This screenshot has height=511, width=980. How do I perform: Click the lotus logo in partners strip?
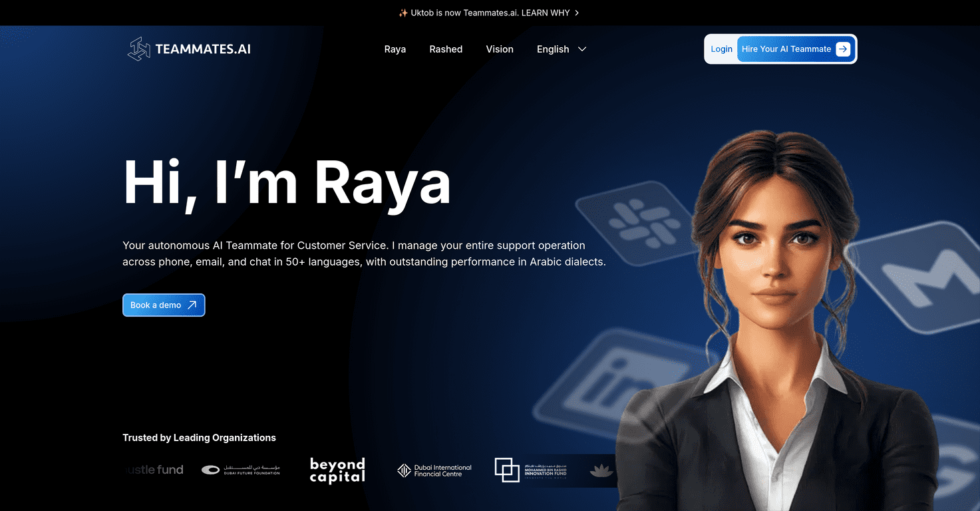point(601,470)
